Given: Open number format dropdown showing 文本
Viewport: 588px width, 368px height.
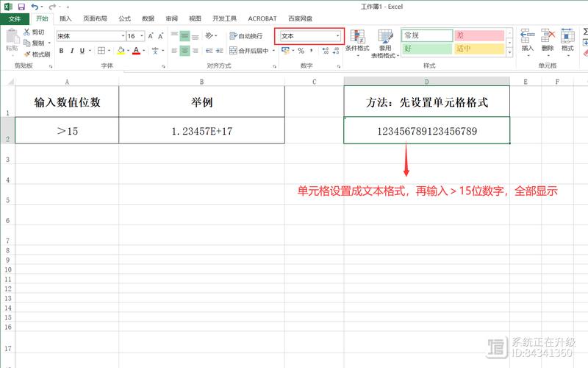Looking at the screenshot, I should click(x=337, y=36).
